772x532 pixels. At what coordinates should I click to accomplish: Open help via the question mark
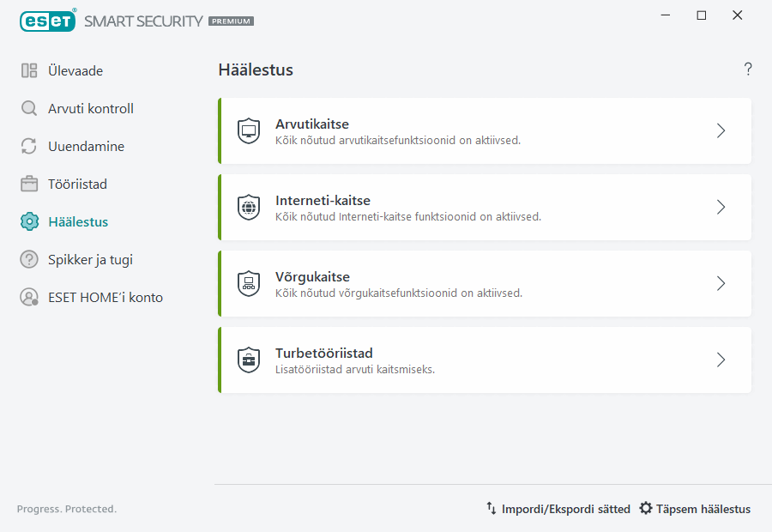[x=747, y=69]
